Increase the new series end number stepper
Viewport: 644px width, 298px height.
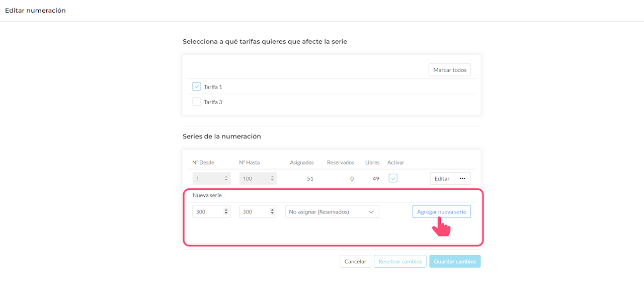tap(272, 210)
